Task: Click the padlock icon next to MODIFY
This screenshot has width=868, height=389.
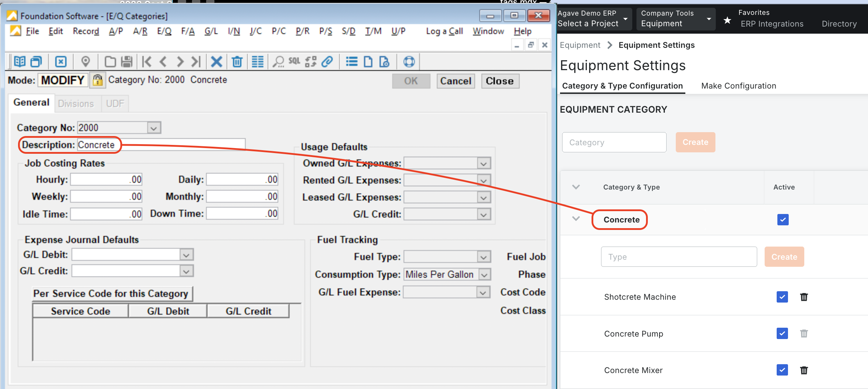Action: (98, 80)
